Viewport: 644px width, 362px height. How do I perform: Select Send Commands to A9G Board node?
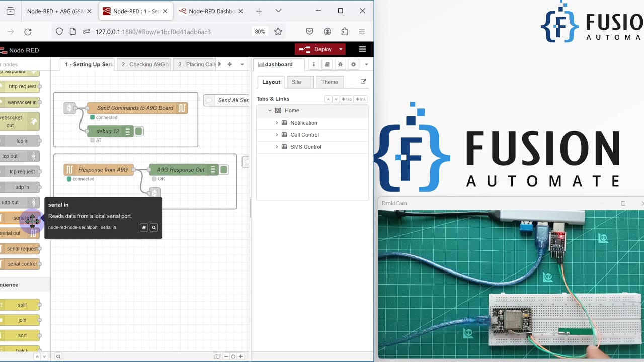pyautogui.click(x=137, y=108)
